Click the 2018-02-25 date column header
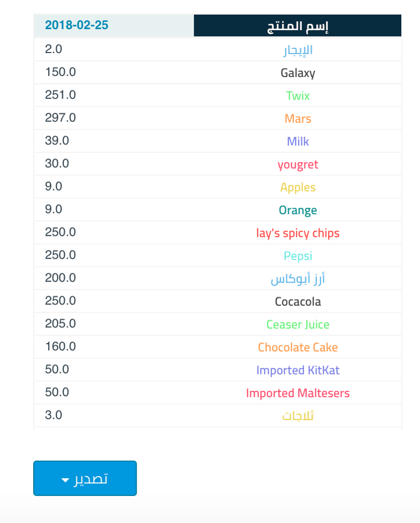Viewport: 420px width, 523px height. [x=77, y=25]
